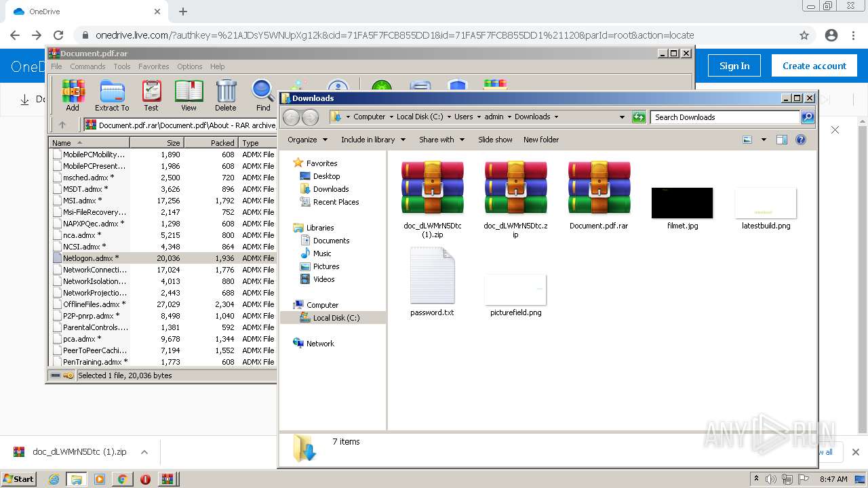Select Netlogon.admx row in WinRAR
The height and width of the screenshot is (488, 868).
pyautogui.click(x=163, y=258)
